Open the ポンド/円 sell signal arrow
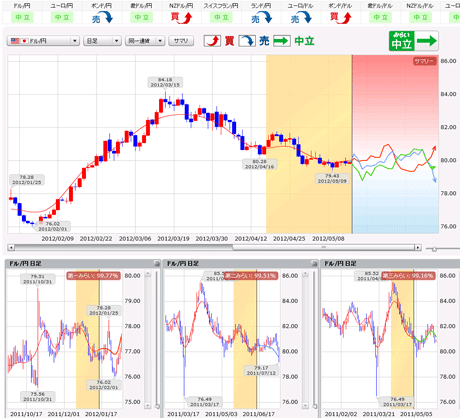This screenshot has width=460, height=418. [102, 18]
